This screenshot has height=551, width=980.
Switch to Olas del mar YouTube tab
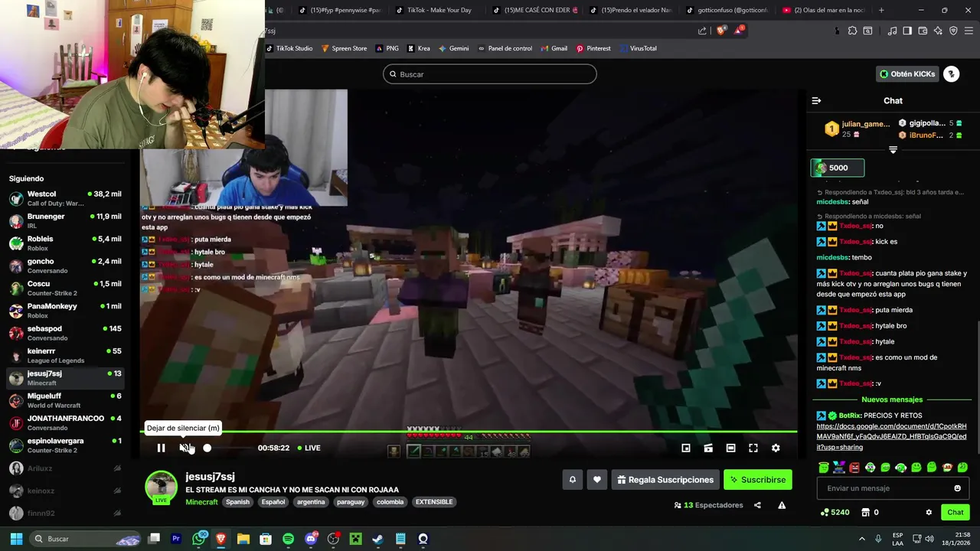click(x=824, y=10)
